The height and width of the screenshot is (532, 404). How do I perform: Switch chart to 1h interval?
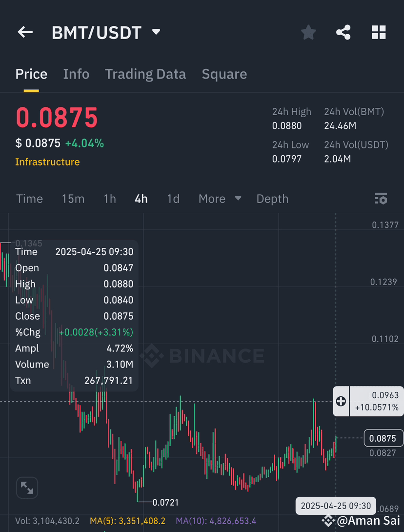pos(109,199)
